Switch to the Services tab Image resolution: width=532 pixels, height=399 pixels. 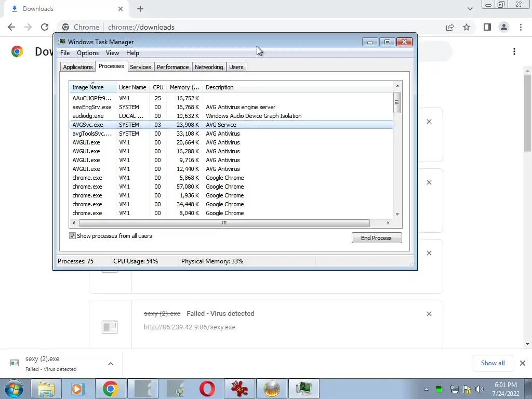coord(140,67)
